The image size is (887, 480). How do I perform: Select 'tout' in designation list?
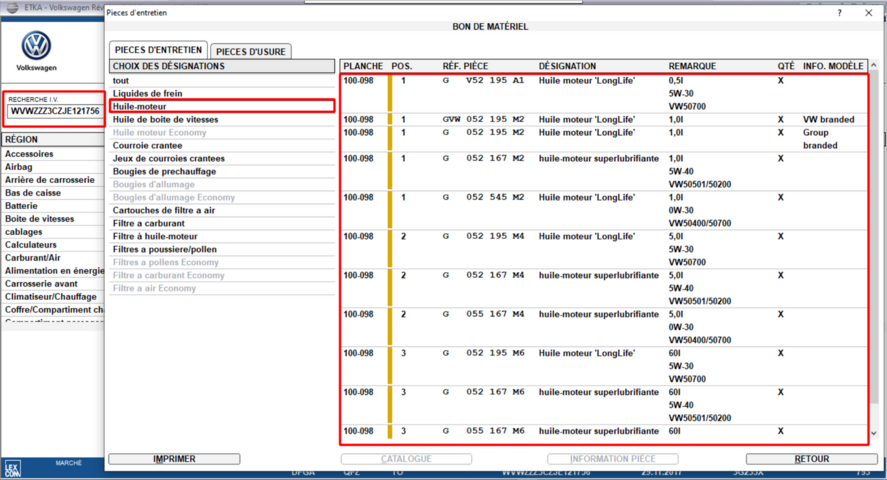click(x=222, y=80)
